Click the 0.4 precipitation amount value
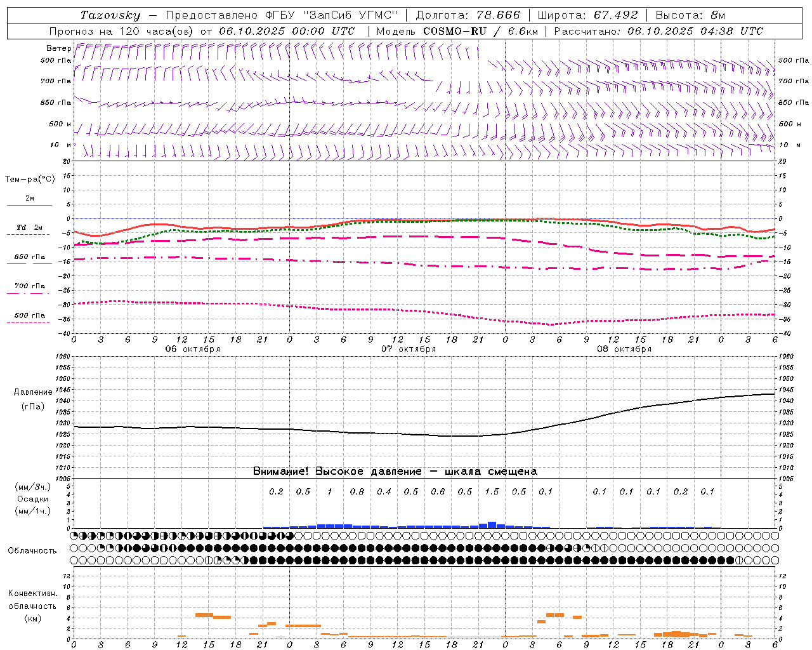 tap(384, 491)
